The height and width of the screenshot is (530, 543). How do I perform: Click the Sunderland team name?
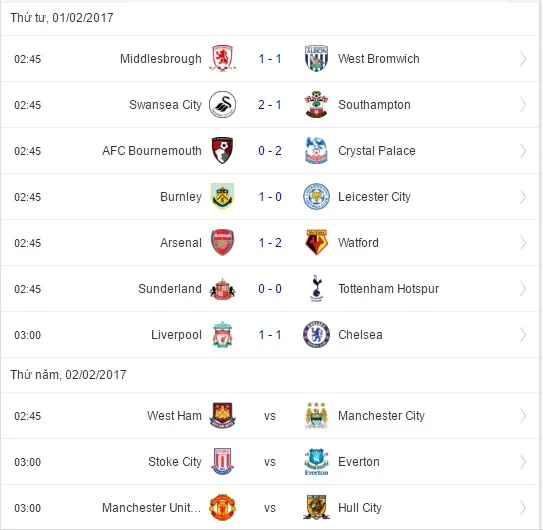click(x=170, y=289)
